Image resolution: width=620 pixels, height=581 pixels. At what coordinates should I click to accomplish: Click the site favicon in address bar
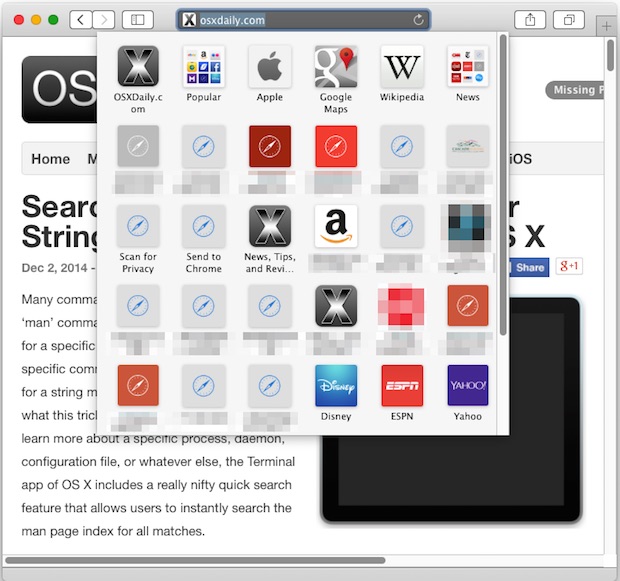[x=189, y=20]
